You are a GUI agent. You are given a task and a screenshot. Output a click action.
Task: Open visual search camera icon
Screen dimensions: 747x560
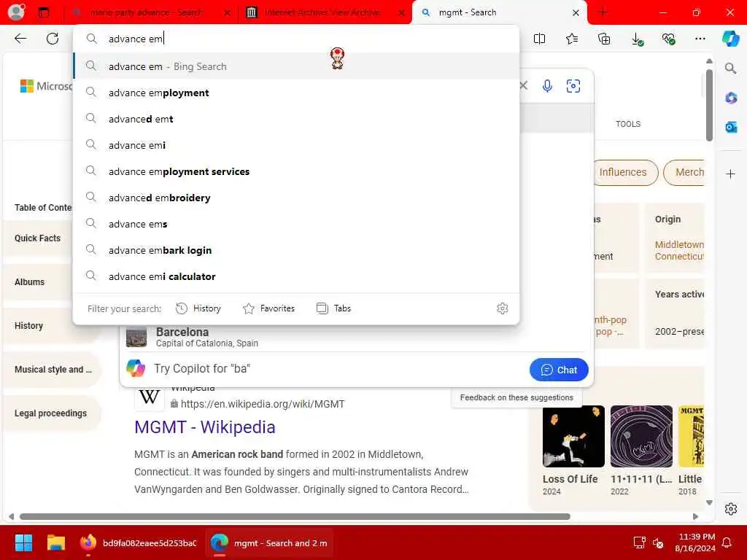(573, 86)
